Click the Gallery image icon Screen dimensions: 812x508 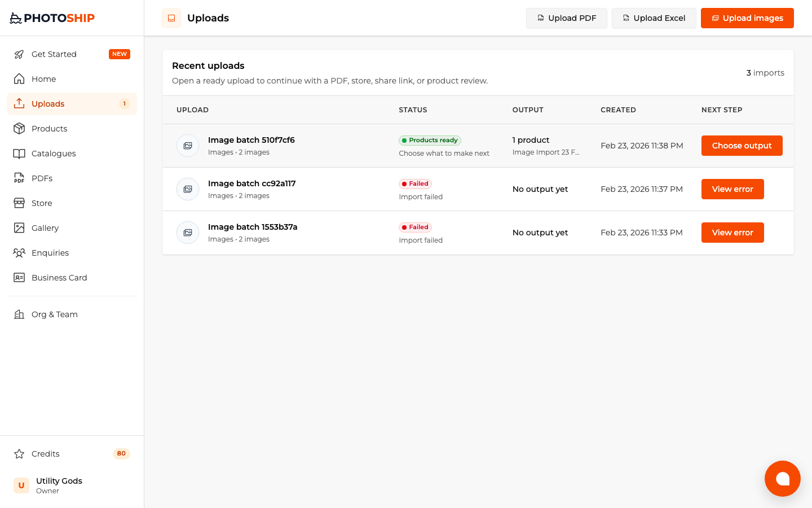[x=19, y=228]
